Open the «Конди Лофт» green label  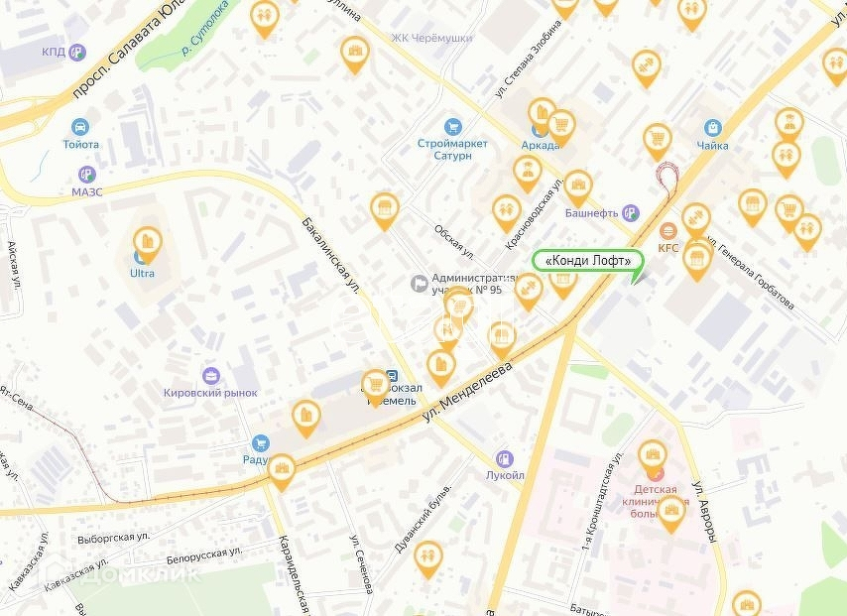[588, 261]
